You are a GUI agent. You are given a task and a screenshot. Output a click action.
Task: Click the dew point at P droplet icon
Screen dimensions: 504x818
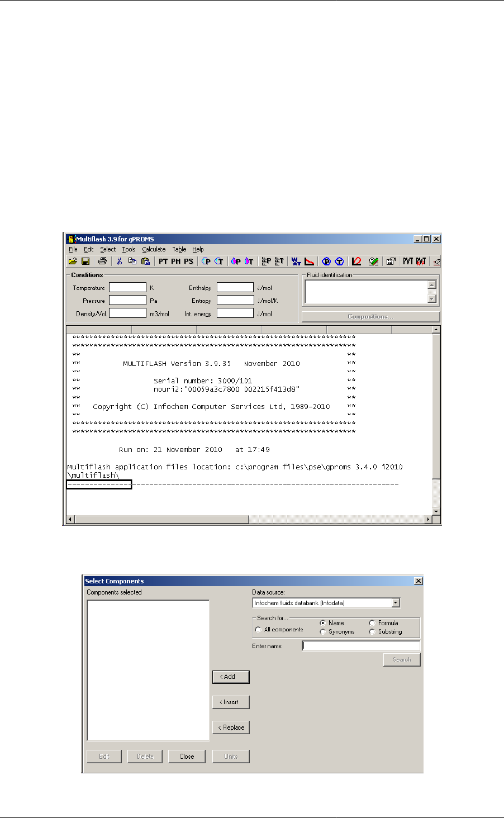(236, 261)
